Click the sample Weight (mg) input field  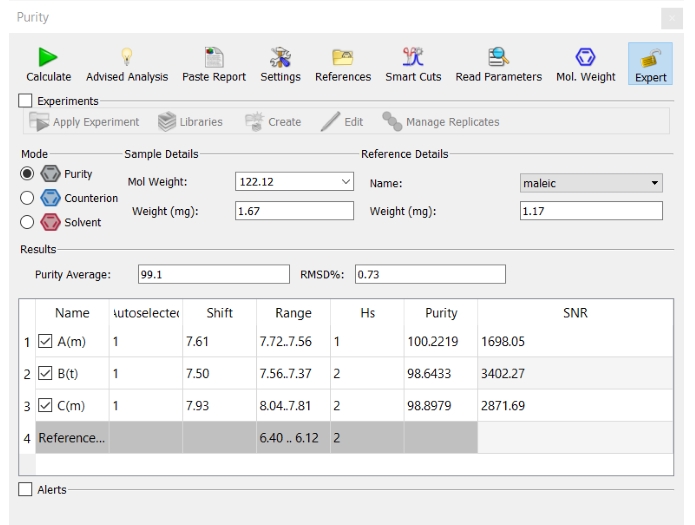(x=293, y=211)
